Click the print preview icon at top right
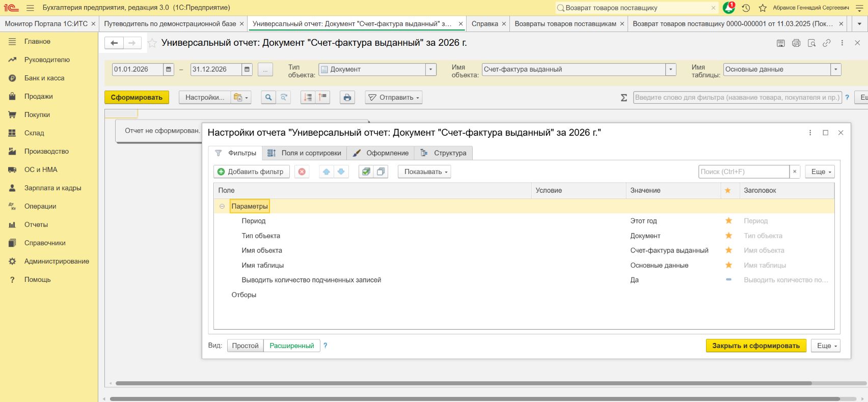The image size is (868, 402). (x=811, y=43)
